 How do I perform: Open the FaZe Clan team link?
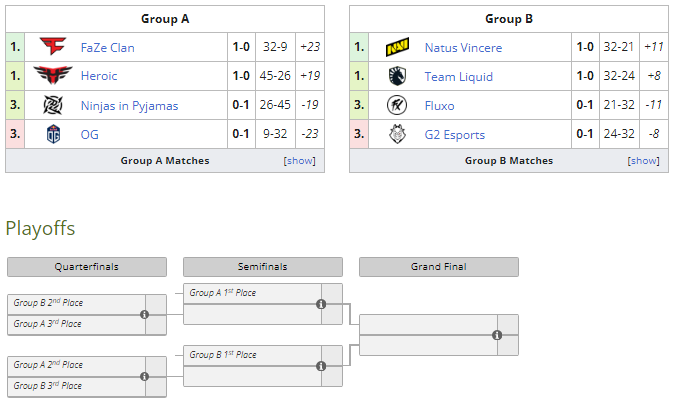pos(107,47)
